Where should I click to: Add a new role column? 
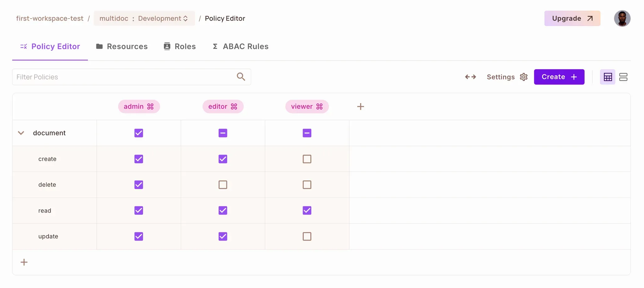pos(360,107)
